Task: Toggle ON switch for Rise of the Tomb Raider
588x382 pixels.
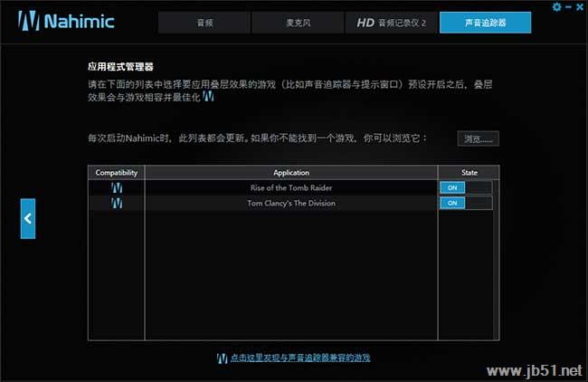Action: pos(466,187)
